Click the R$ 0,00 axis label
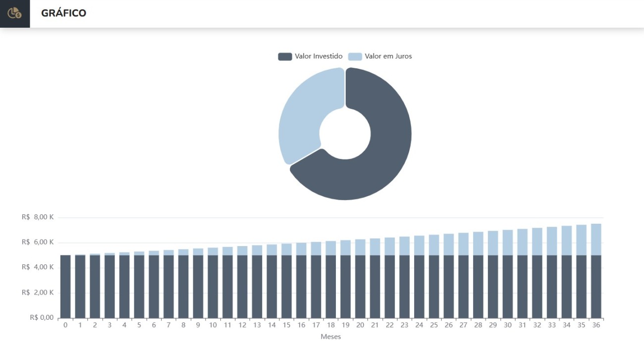 (41, 318)
